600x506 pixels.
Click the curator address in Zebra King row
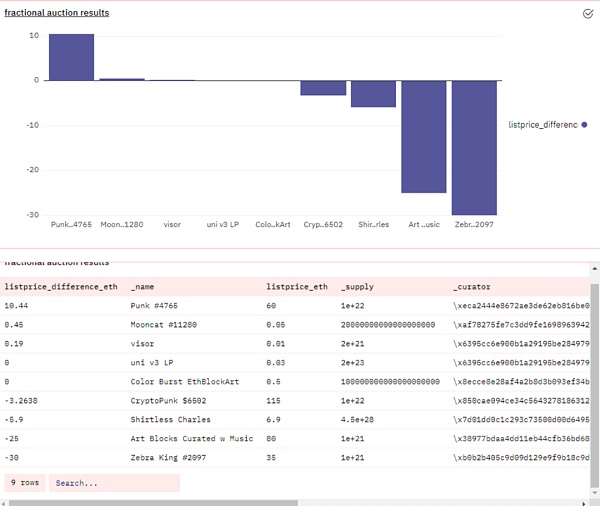[517, 457]
